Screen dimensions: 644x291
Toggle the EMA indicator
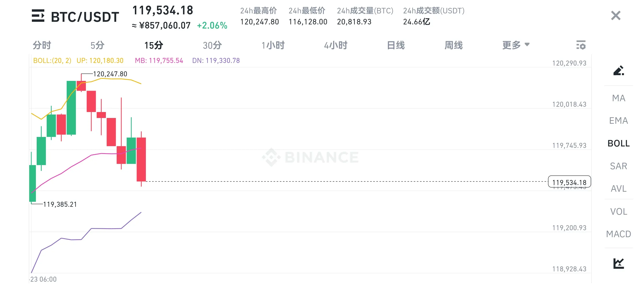(x=619, y=121)
